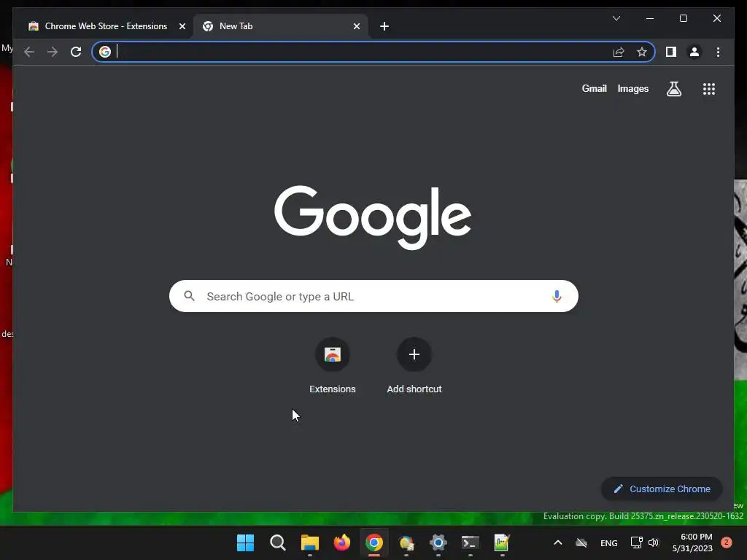
Task: Open the volume speaker tray icon
Action: coord(654,542)
